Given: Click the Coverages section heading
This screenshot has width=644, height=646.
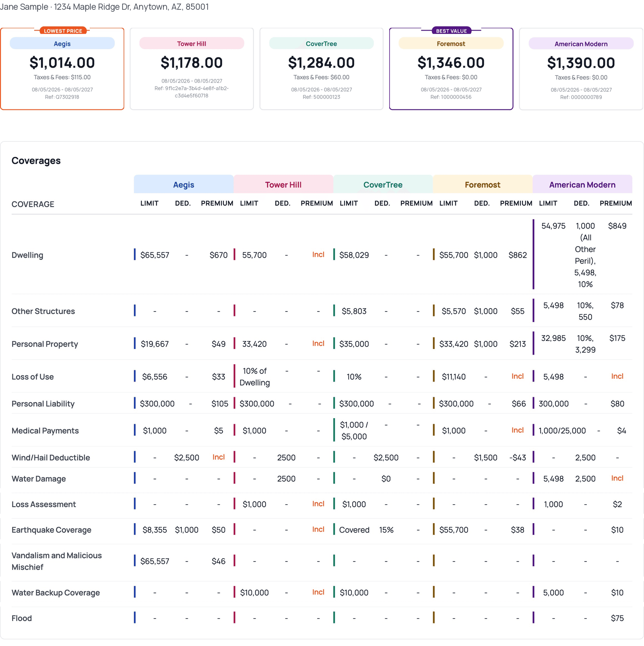Looking at the screenshot, I should [36, 161].
